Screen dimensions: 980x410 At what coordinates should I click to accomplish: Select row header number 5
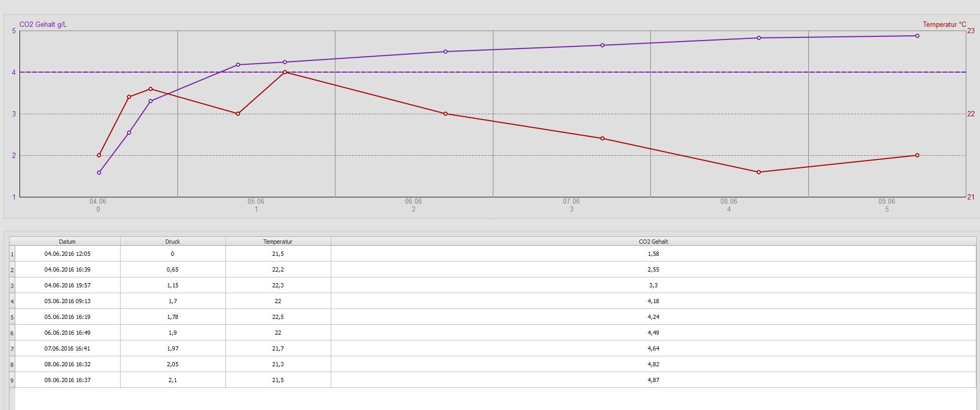click(12, 317)
